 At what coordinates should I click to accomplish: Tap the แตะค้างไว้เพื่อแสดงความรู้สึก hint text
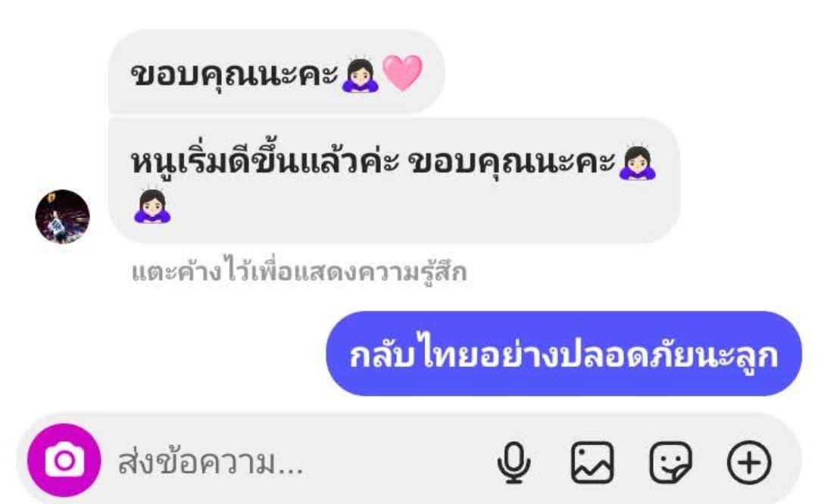(299, 271)
